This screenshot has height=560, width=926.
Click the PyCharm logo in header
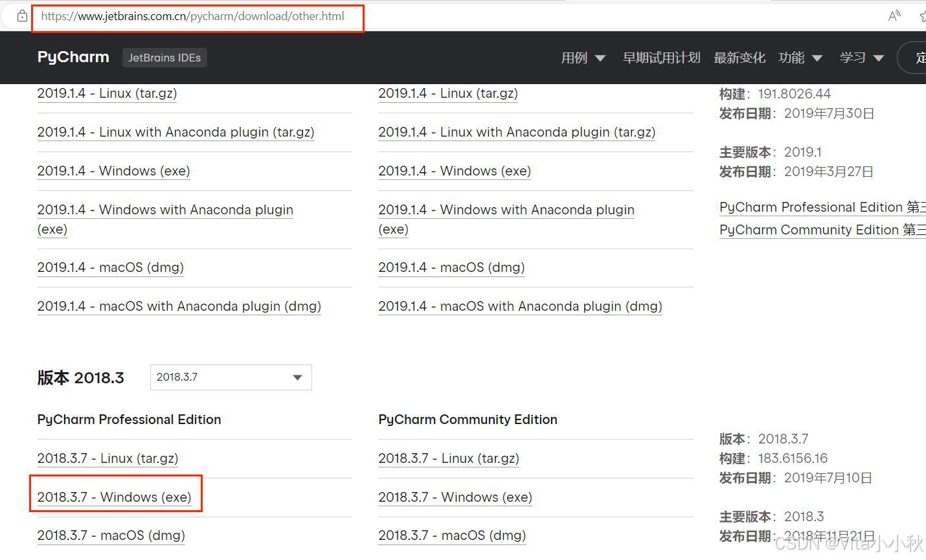[73, 57]
